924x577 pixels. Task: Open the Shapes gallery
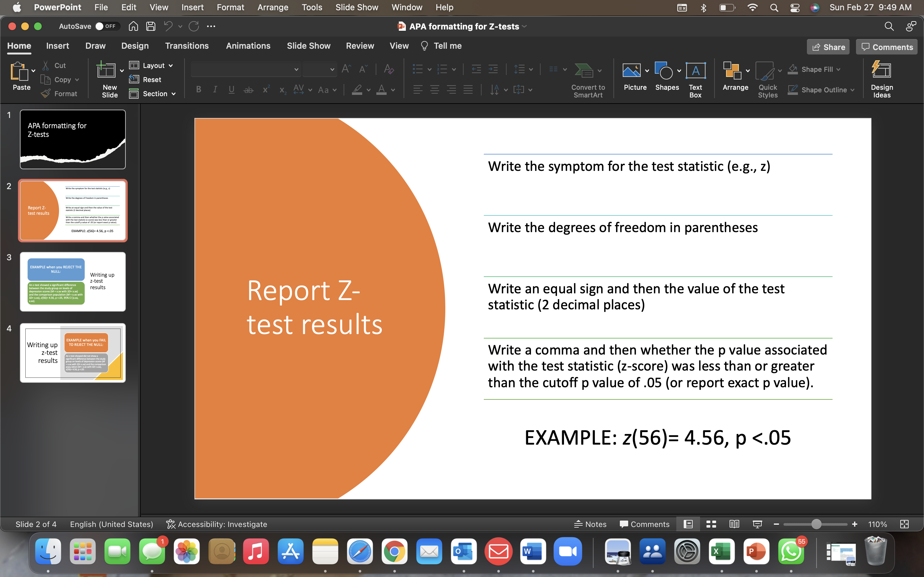coord(666,76)
